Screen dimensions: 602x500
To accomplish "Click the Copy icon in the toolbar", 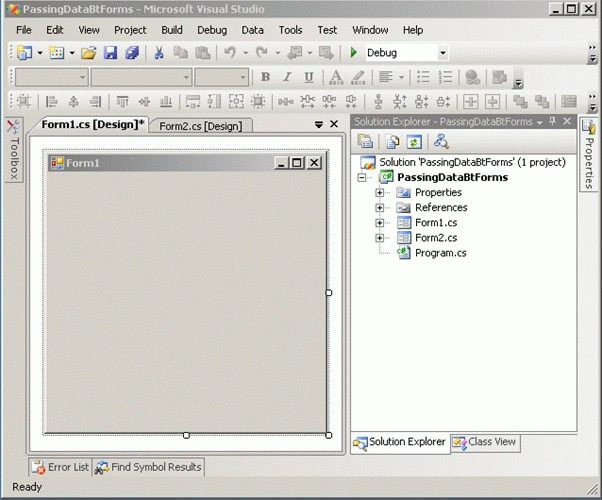I will [180, 53].
